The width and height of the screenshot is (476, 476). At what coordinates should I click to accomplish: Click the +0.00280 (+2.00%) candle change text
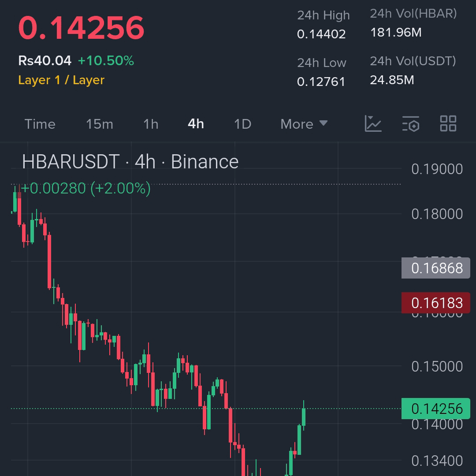coord(86,188)
